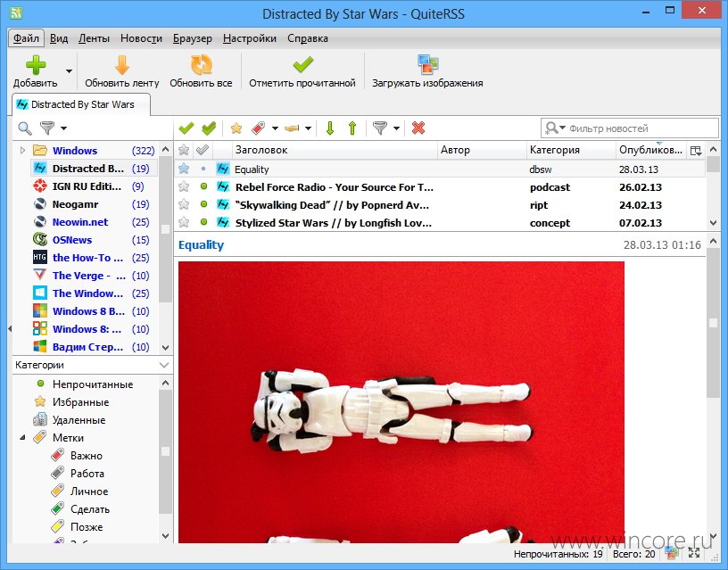Viewport: 728px width, 570px height.
Task: Toggle star on the Equality news item
Action: [x=184, y=169]
